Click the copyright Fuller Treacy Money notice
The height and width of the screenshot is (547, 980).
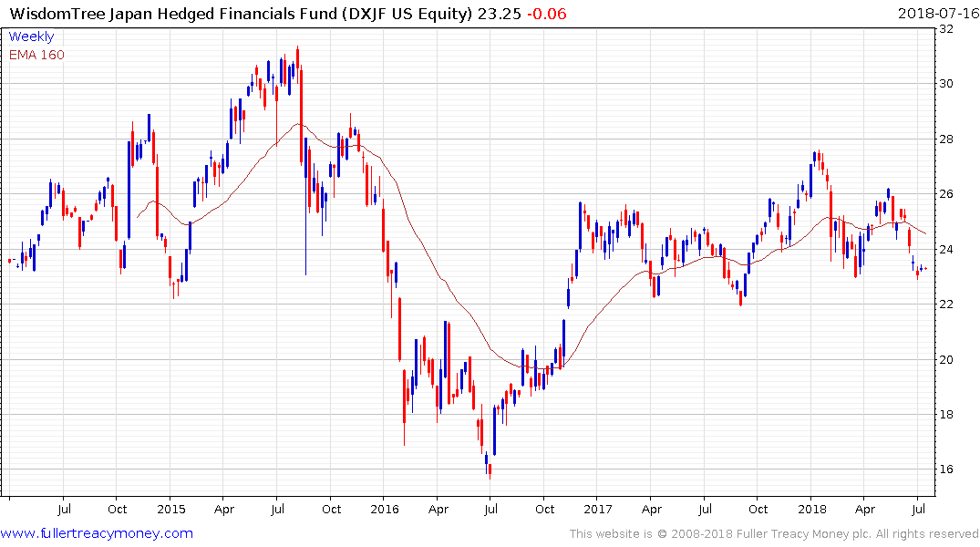pyautogui.click(x=774, y=534)
